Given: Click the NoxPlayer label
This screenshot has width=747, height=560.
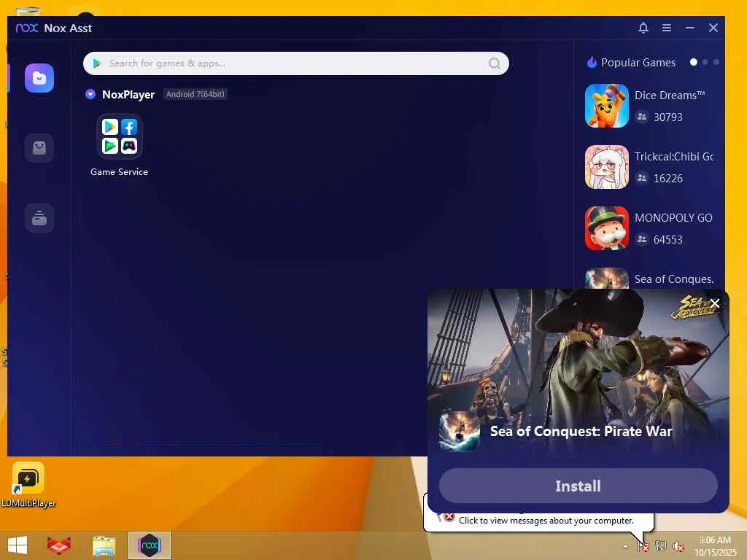Looking at the screenshot, I should click(x=128, y=94).
